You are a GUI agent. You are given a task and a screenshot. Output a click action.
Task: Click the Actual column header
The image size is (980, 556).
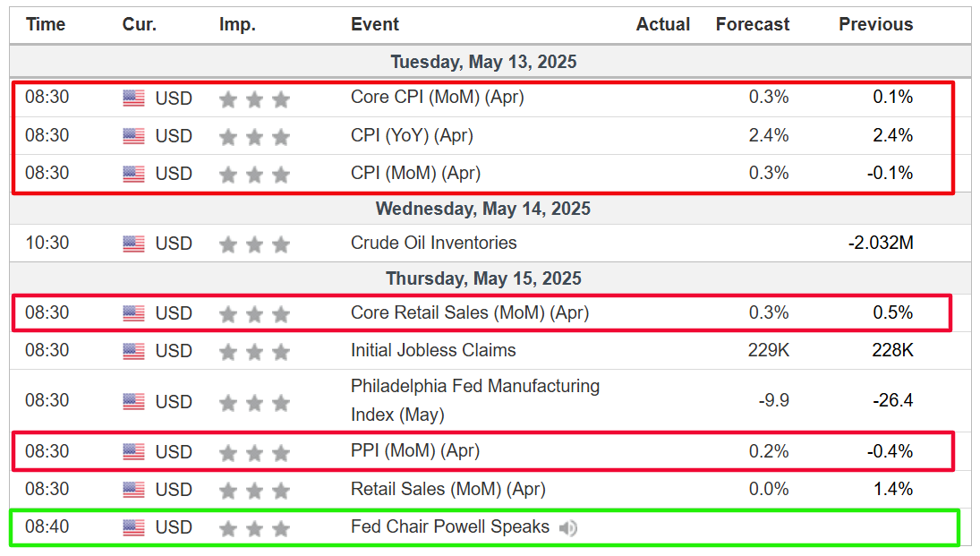point(663,24)
